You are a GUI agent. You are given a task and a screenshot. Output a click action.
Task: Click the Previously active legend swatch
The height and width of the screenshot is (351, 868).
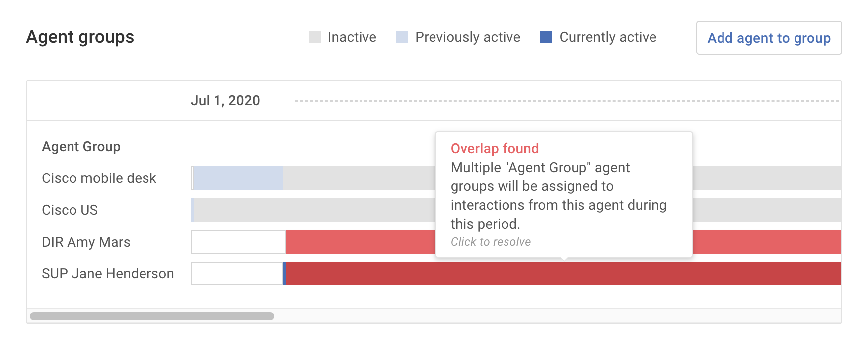pyautogui.click(x=402, y=37)
